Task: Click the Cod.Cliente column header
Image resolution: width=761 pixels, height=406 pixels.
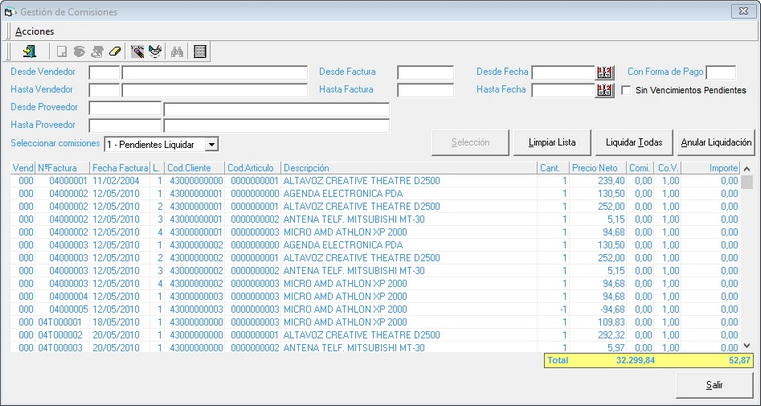Action: tap(195, 168)
